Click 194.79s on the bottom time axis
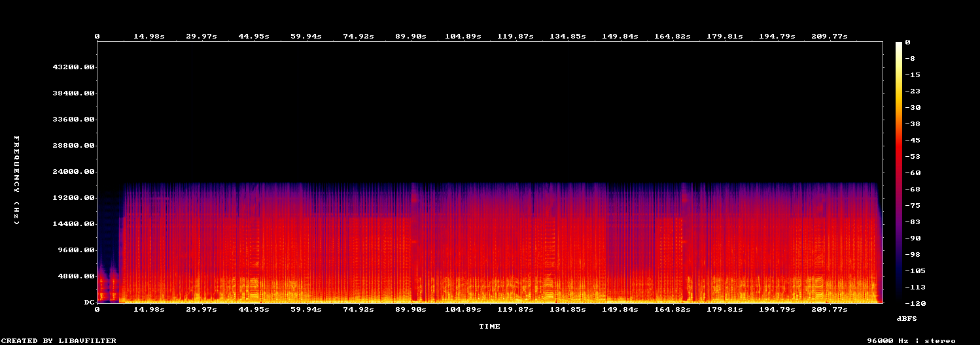980x345 pixels. click(x=777, y=309)
